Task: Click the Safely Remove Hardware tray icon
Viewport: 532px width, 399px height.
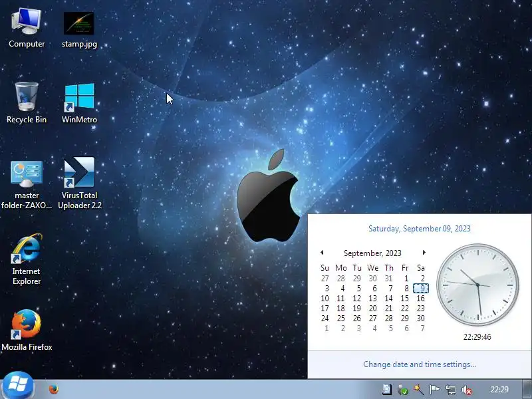Action: tap(403, 390)
